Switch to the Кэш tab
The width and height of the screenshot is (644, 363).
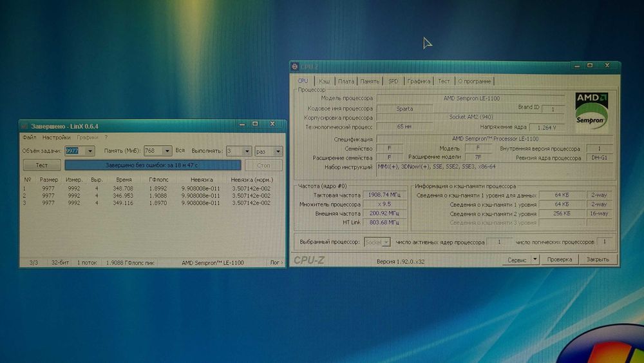click(x=325, y=81)
